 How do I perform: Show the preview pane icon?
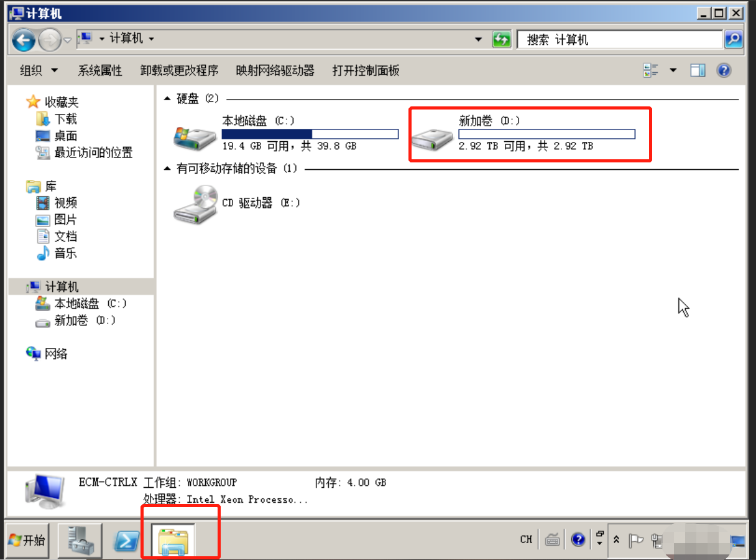point(698,70)
